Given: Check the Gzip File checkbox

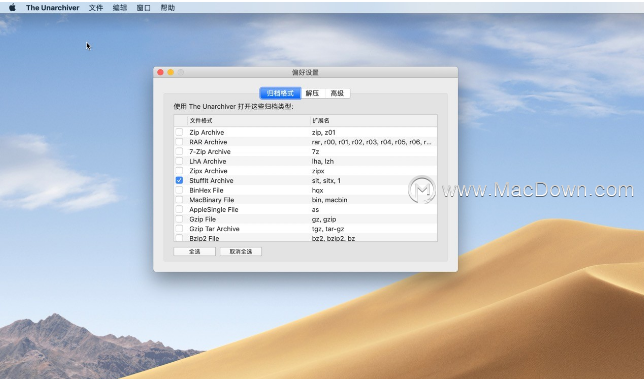Looking at the screenshot, I should tap(179, 219).
